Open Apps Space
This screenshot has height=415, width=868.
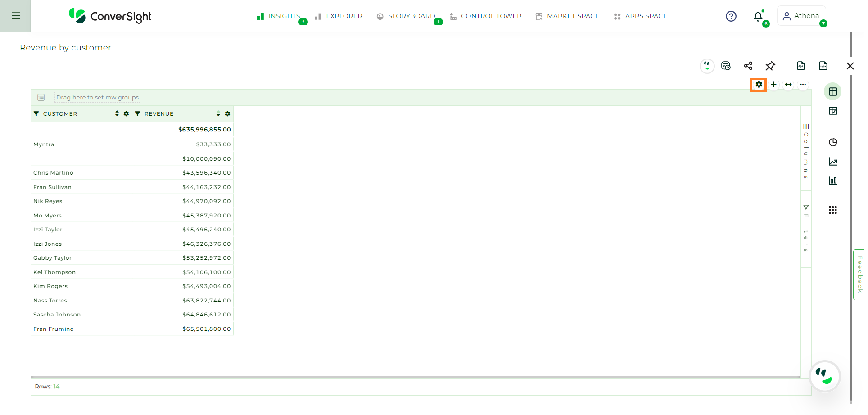[x=640, y=16]
